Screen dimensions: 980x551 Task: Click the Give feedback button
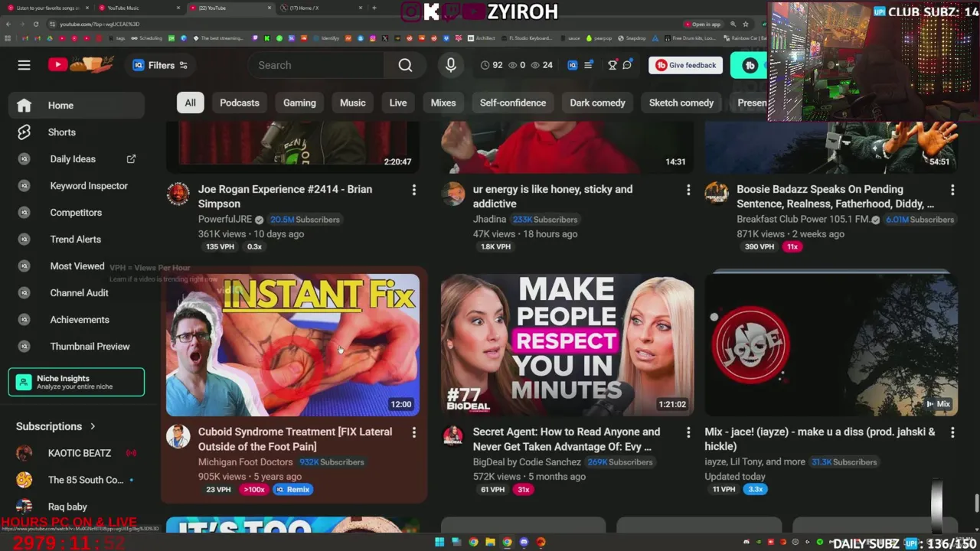click(686, 65)
